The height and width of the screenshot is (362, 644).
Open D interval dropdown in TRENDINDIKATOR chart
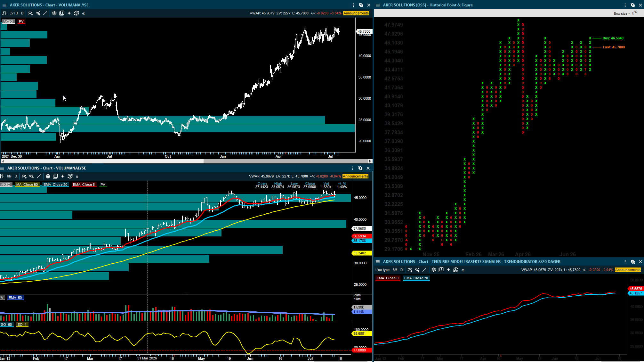(x=402, y=270)
